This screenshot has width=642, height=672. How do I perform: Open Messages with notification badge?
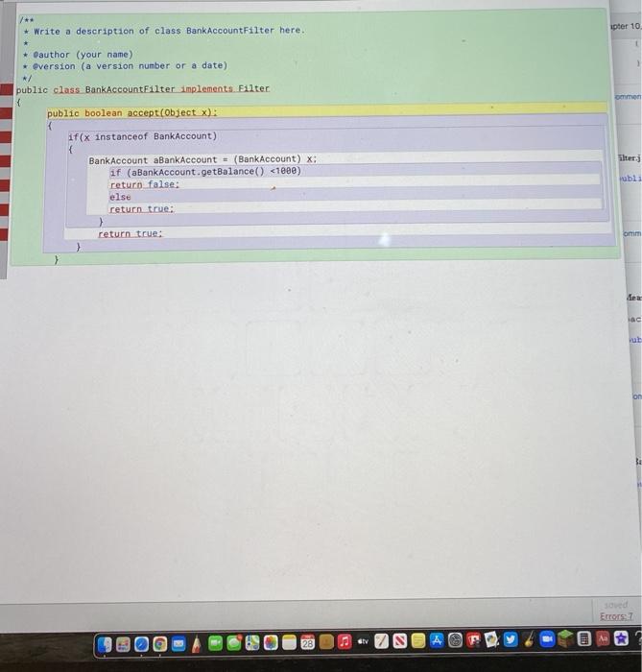click(x=234, y=642)
